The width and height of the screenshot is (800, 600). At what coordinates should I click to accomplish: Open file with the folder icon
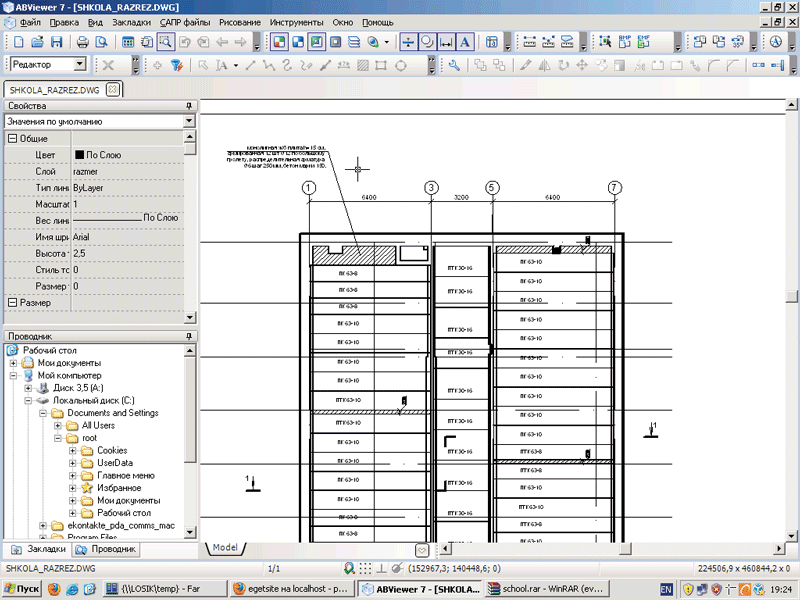tap(37, 42)
